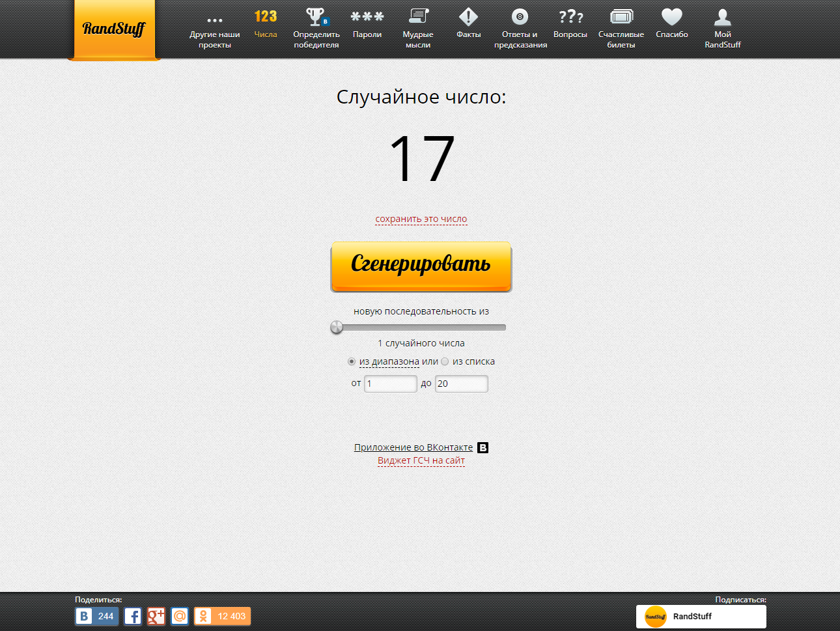Open the 'Счастливые билеты' ticket icon
The height and width of the screenshot is (631, 840).
pyautogui.click(x=621, y=18)
